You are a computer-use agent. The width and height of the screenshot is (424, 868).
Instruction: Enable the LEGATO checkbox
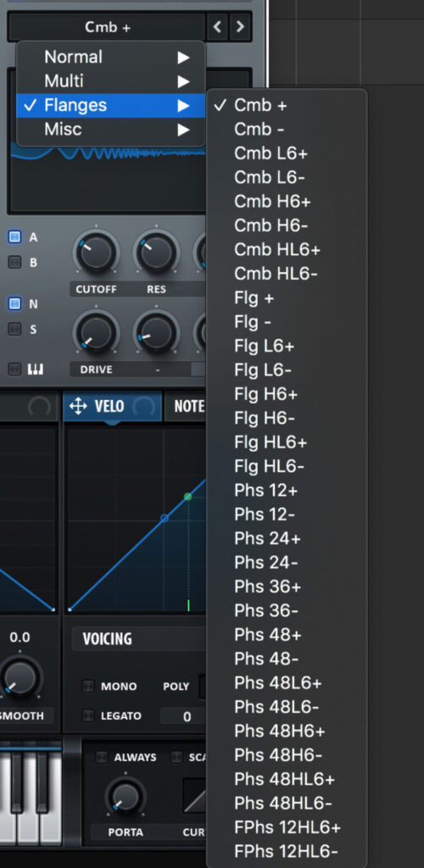pyautogui.click(x=88, y=715)
